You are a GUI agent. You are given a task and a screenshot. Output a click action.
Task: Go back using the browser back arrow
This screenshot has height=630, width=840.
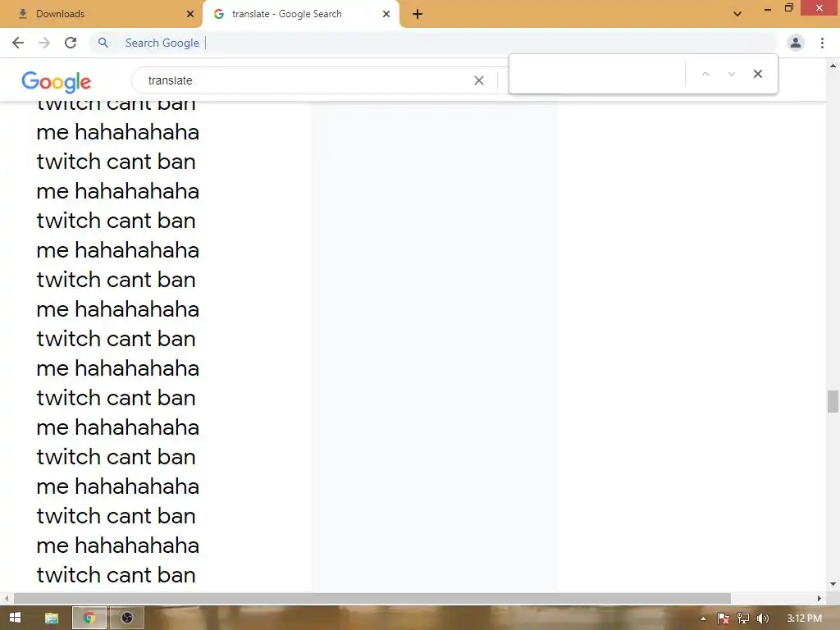click(18, 43)
